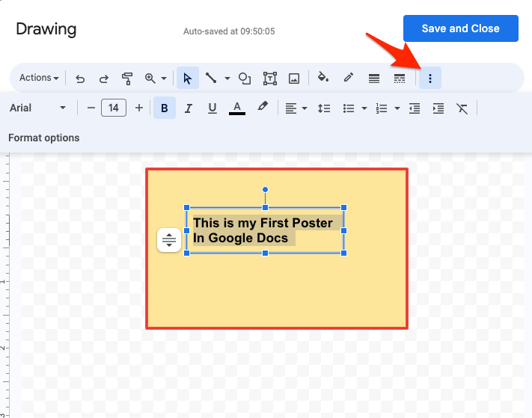The image size is (532, 418).
Task: Click the Undo arrow icon
Action: coord(80,79)
